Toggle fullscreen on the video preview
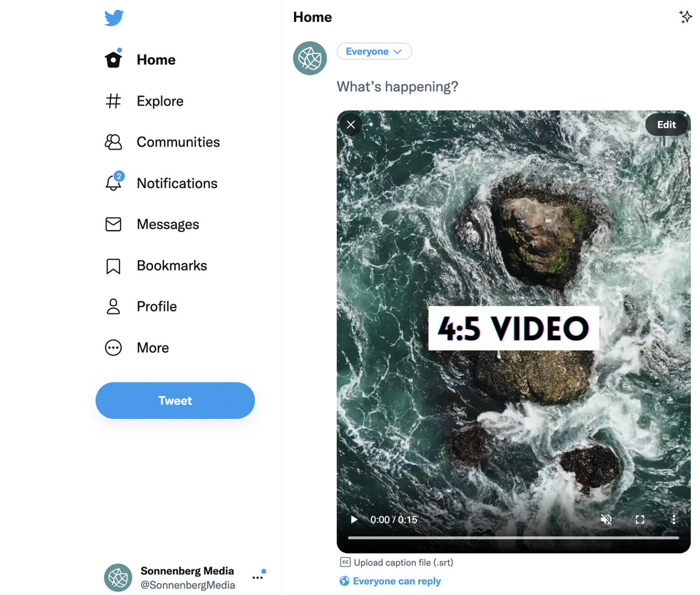Viewport: 700px width, 595px height. 640,519
